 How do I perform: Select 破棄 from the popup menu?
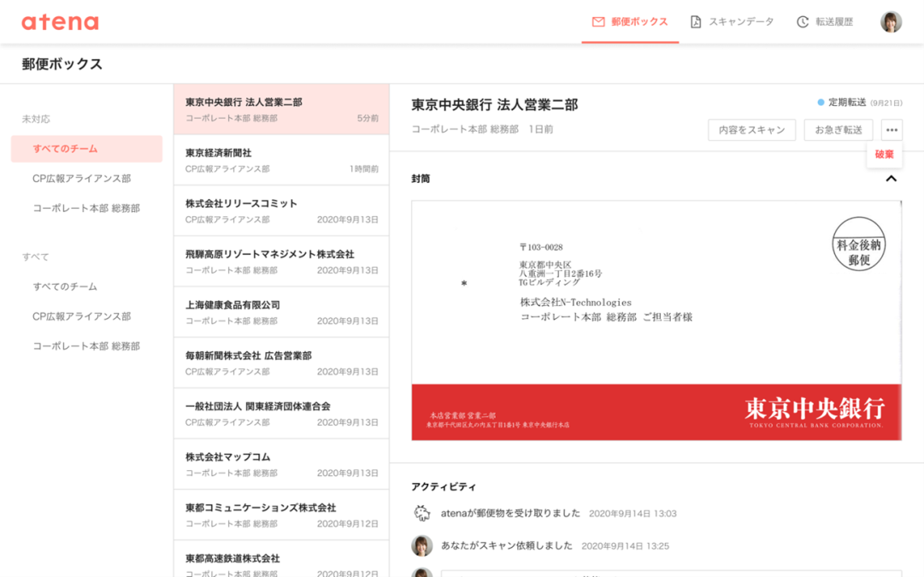(884, 155)
